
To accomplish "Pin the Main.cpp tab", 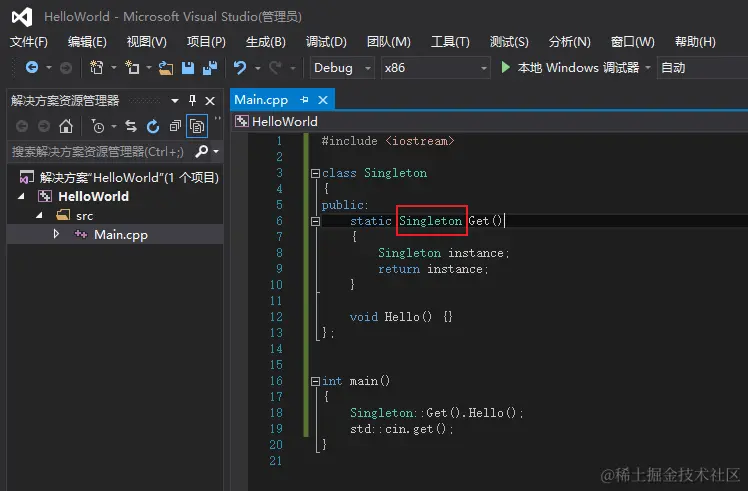I will click(304, 100).
